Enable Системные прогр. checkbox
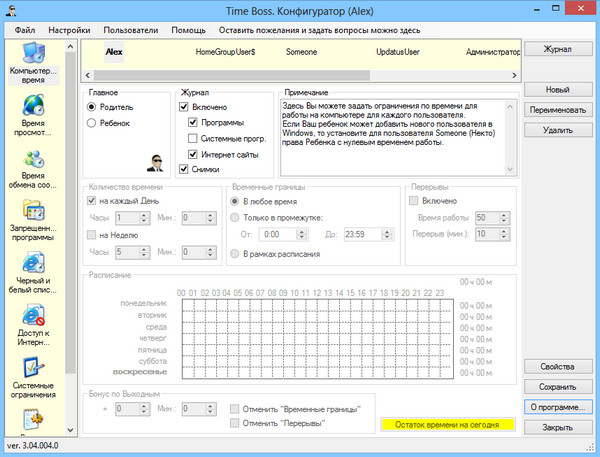This screenshot has width=600, height=457. (194, 138)
